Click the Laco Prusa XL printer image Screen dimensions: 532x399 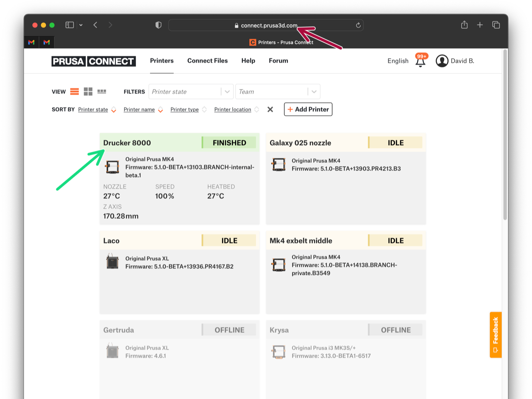pos(112,261)
